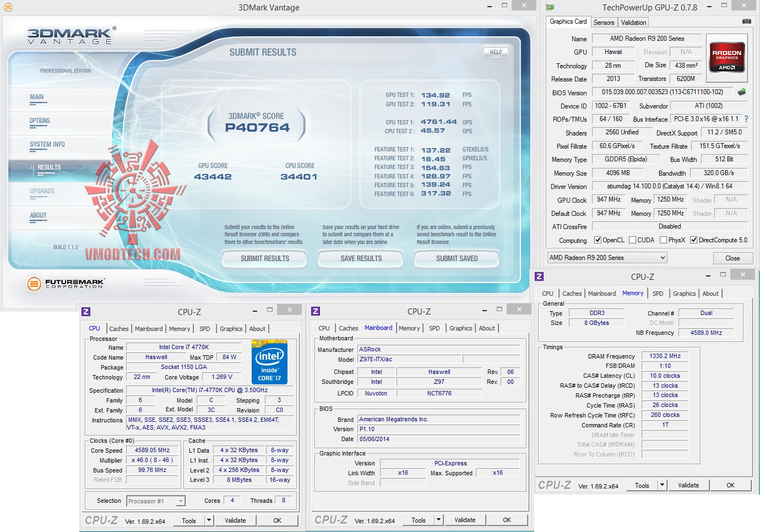Open ABOUT in the 3DMark sidebar
The image size is (760, 532).
[x=39, y=216]
